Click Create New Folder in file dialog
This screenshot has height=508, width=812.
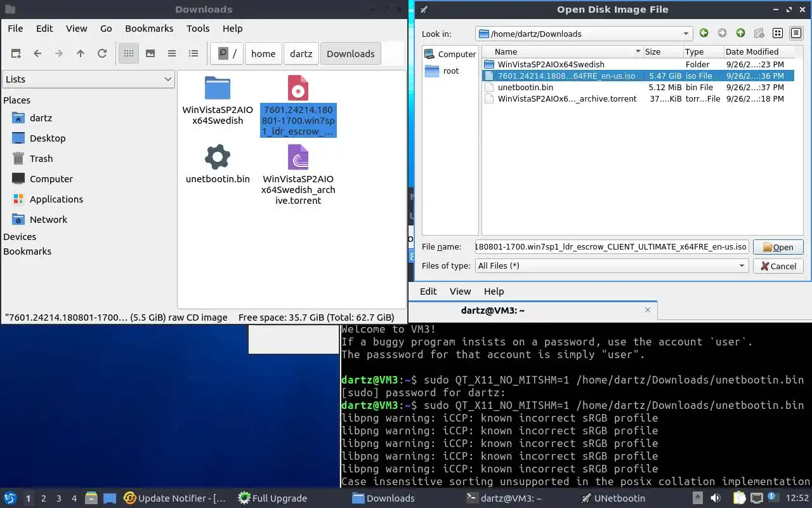tap(759, 34)
